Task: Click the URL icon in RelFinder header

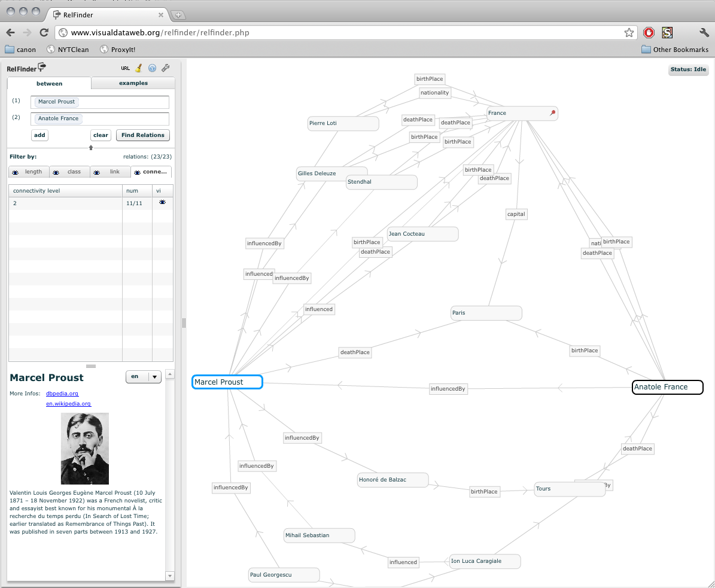Action: click(x=125, y=68)
